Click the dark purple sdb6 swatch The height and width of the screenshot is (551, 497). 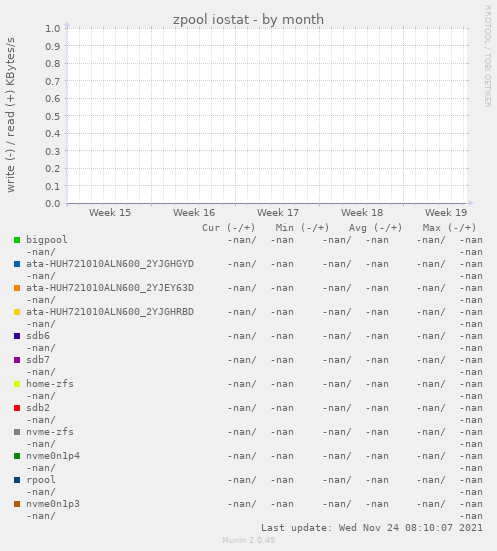[x=17, y=336]
